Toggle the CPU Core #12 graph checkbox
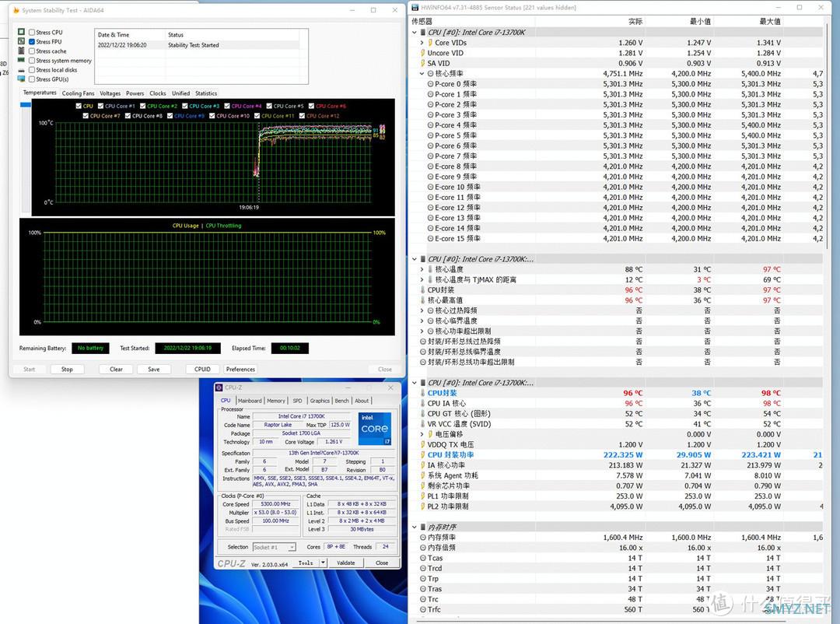 [x=302, y=116]
